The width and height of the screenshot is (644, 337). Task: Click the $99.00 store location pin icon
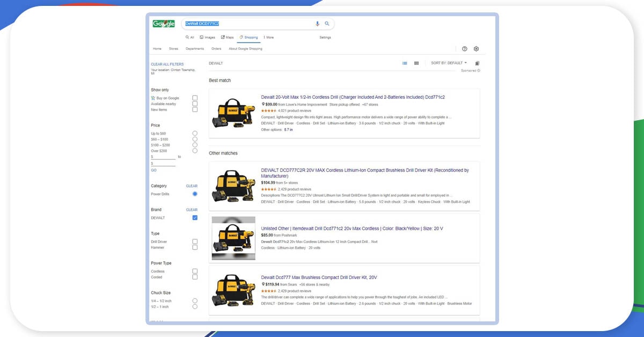[x=263, y=104]
